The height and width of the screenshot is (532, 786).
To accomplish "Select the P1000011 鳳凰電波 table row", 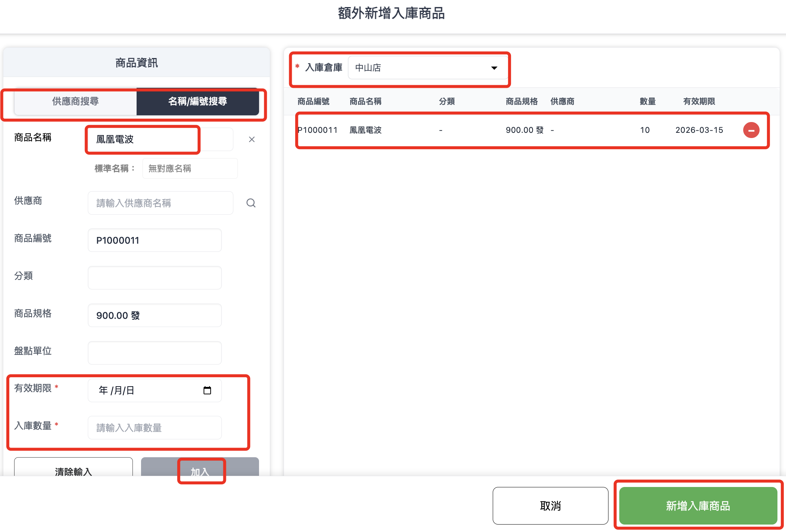I will [484, 130].
